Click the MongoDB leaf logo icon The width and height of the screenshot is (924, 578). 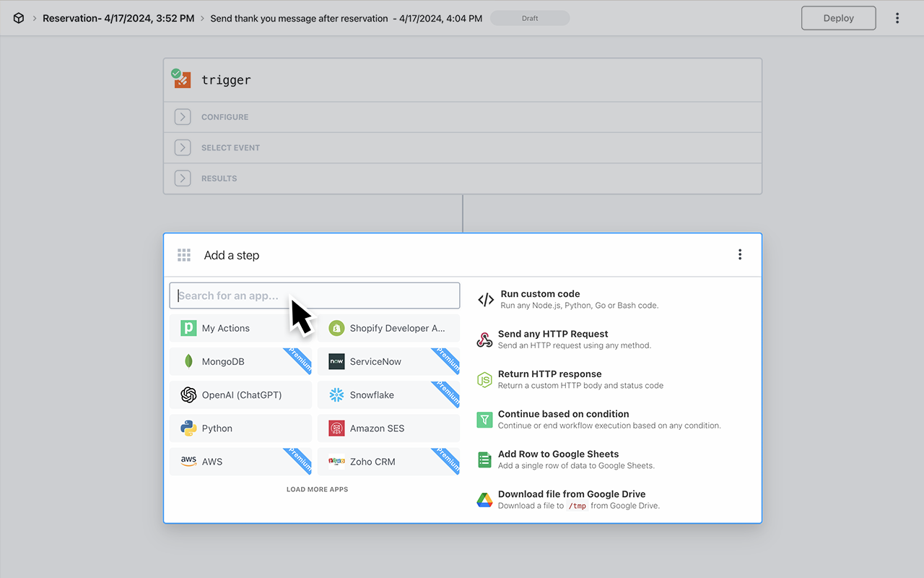pyautogui.click(x=188, y=361)
